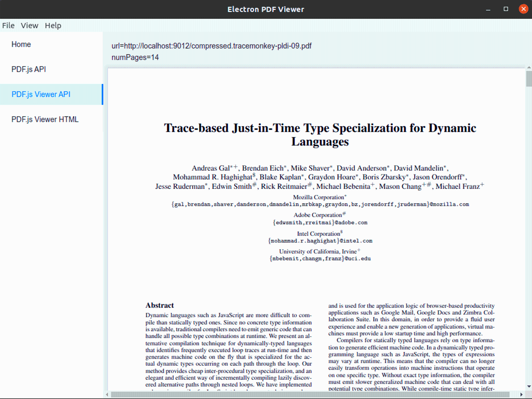Click the numPages=14 text
Viewport: 532px width, 399px height.
135,57
